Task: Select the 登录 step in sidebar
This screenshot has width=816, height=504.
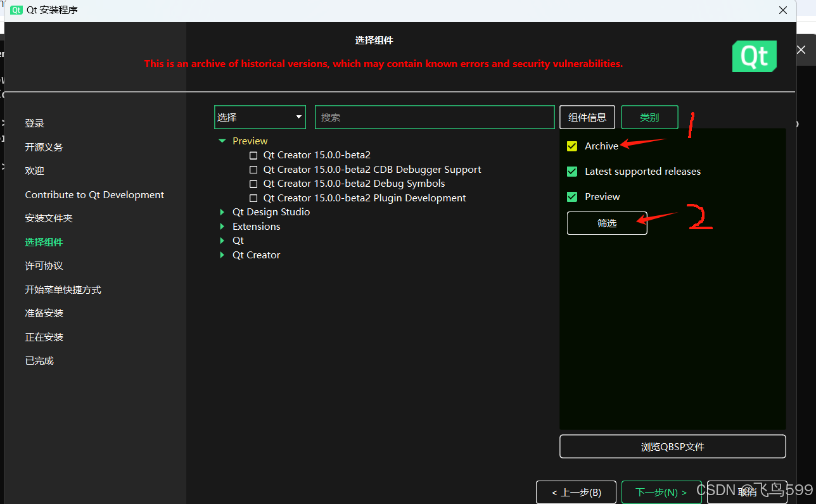Action: [x=35, y=123]
